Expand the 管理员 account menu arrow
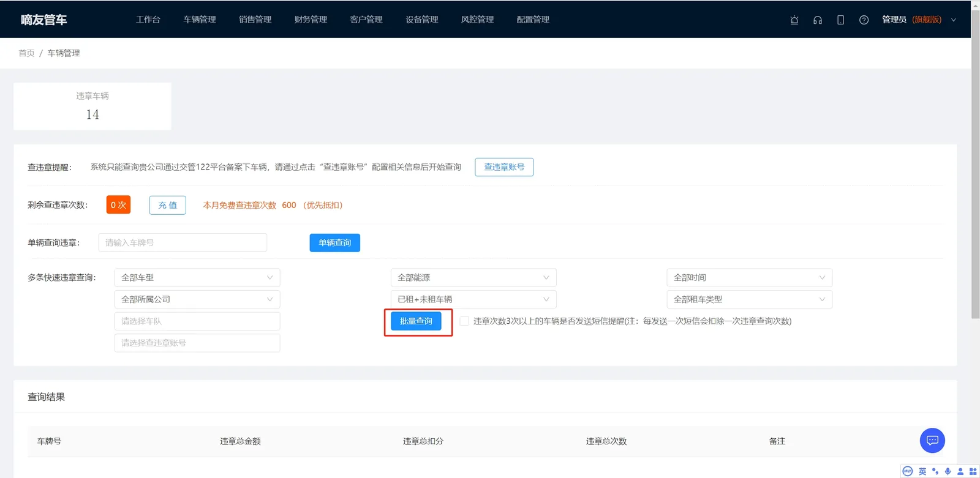 (954, 20)
